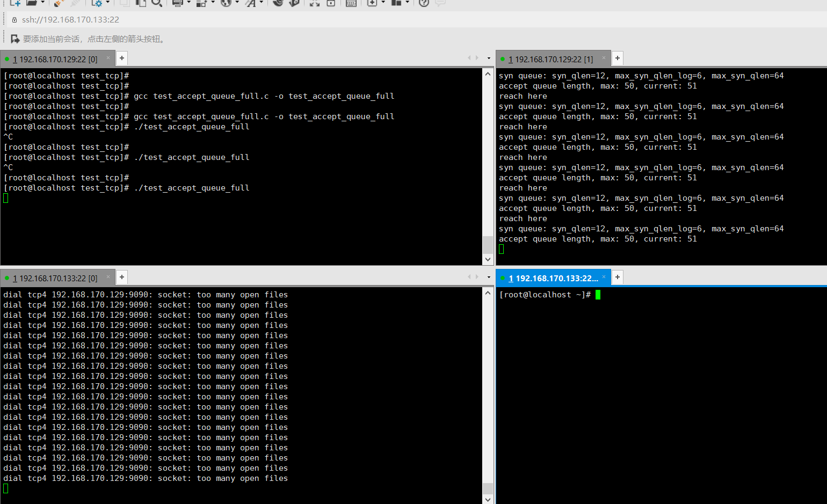This screenshot has width=827, height=504.
Task: Close the 192.168.170.129:22 [1] tab
Action: point(604,58)
